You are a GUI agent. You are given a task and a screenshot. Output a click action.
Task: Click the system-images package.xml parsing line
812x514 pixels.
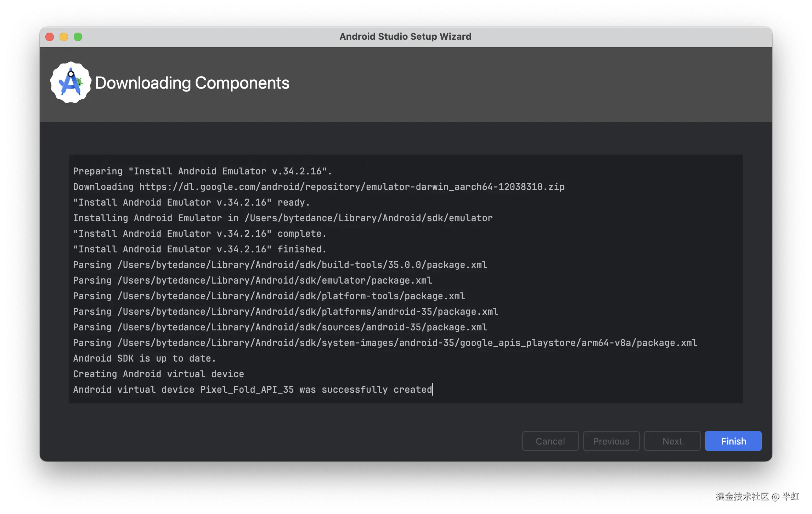(x=385, y=343)
